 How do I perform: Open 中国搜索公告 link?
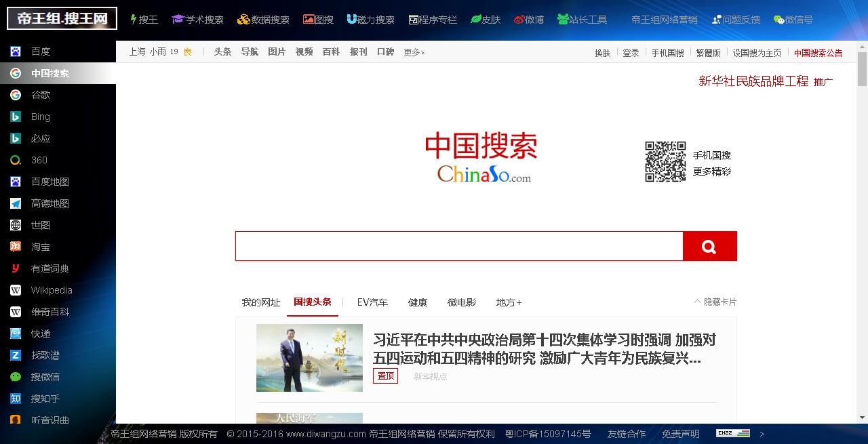[818, 53]
